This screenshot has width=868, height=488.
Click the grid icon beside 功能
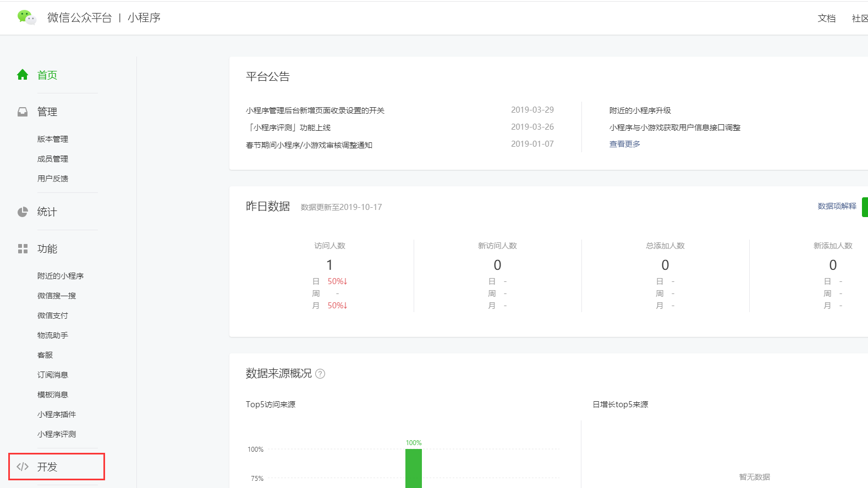coord(23,249)
